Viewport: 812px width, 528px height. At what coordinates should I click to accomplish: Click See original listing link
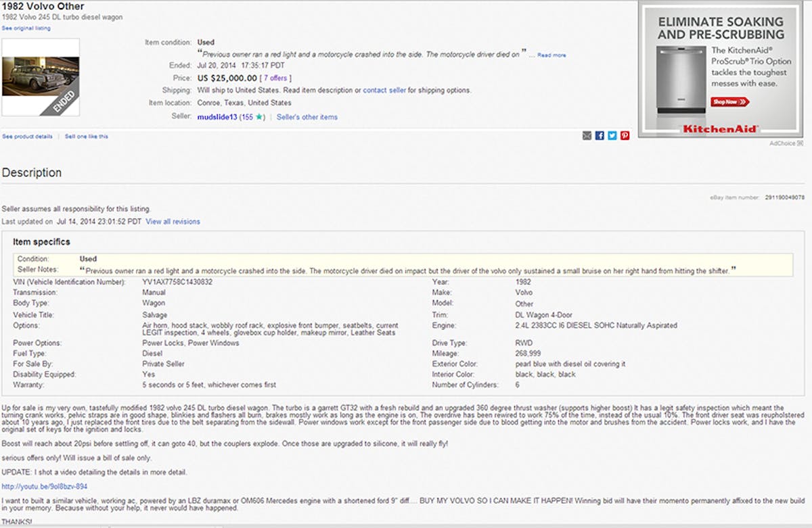26,28
